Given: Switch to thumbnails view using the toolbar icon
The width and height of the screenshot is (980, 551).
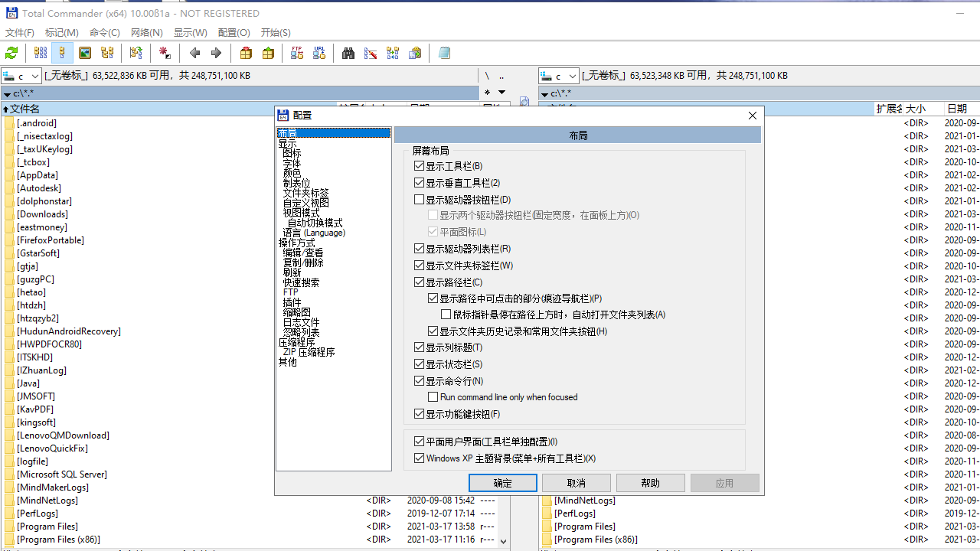Looking at the screenshot, I should pos(85,53).
